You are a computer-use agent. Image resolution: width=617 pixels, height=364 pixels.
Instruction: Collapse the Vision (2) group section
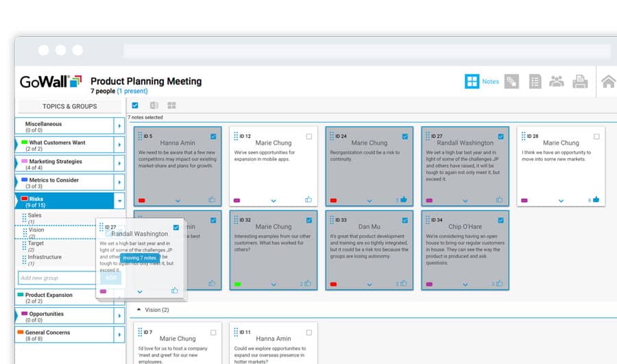(x=140, y=310)
